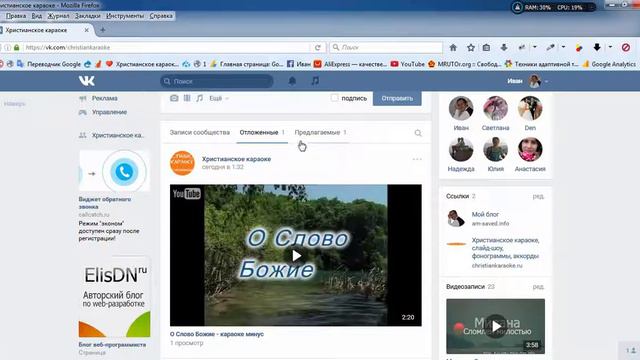Click the VK logo in header
Screen dimensions: 640x360
coord(87,81)
